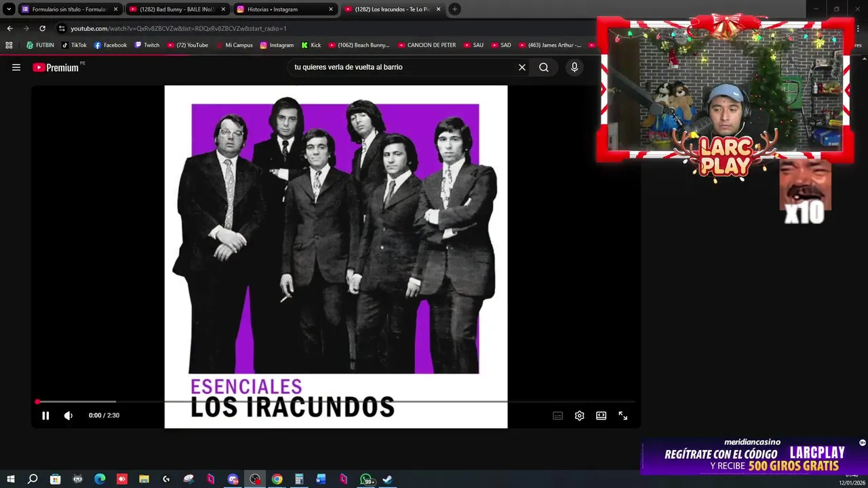Open the FUTBIN bookmark
Image resolution: width=868 pixels, height=488 pixels.
tap(40, 45)
